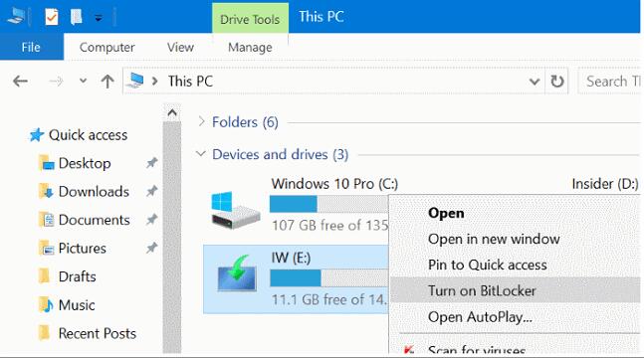Open the Music folder in navigation pane
The width and height of the screenshot is (644, 358).
(77, 304)
